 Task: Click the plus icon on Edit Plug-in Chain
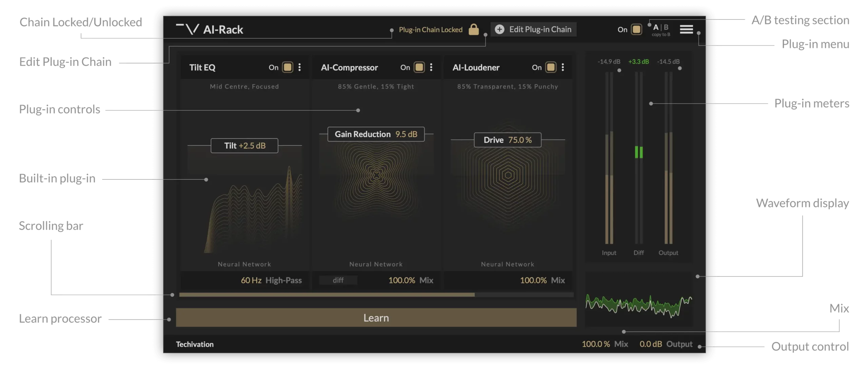pyautogui.click(x=499, y=30)
